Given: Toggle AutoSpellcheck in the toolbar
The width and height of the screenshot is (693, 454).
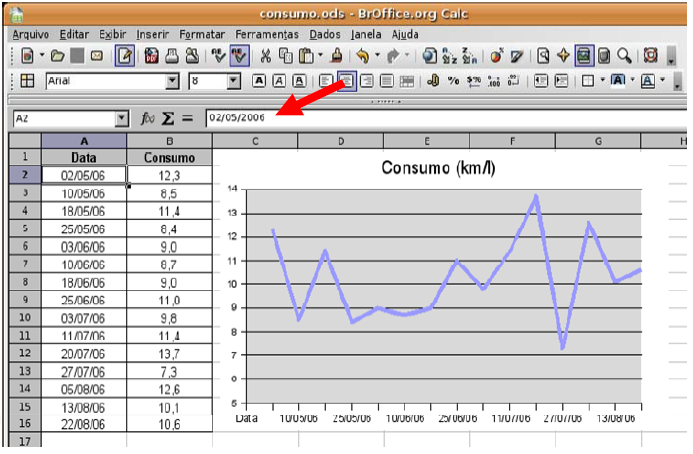Looking at the screenshot, I should pyautogui.click(x=240, y=57).
